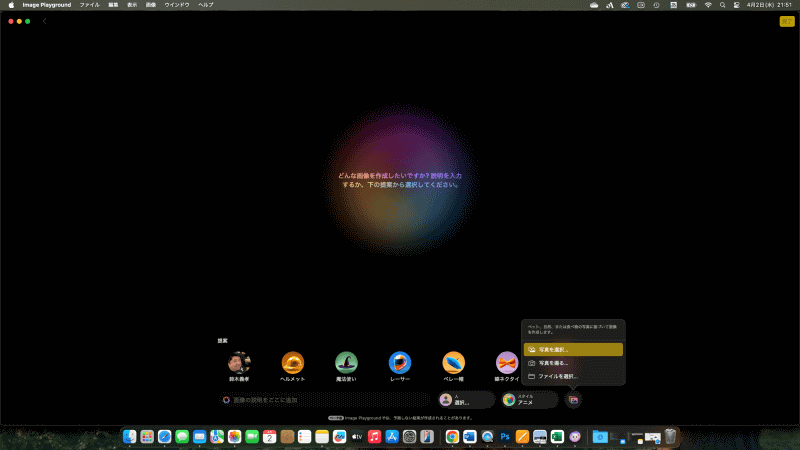Add the ヘルメット helmet suggestion
The image size is (800, 450).
pos(293,363)
